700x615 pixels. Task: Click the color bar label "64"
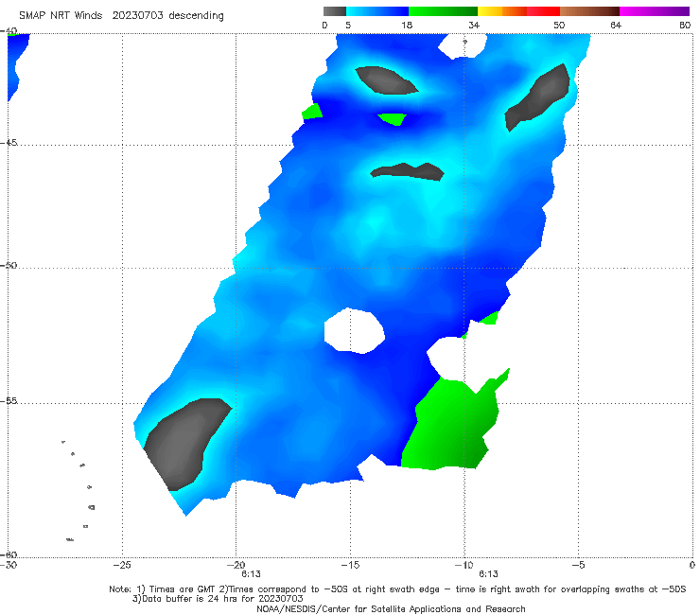coord(616,25)
